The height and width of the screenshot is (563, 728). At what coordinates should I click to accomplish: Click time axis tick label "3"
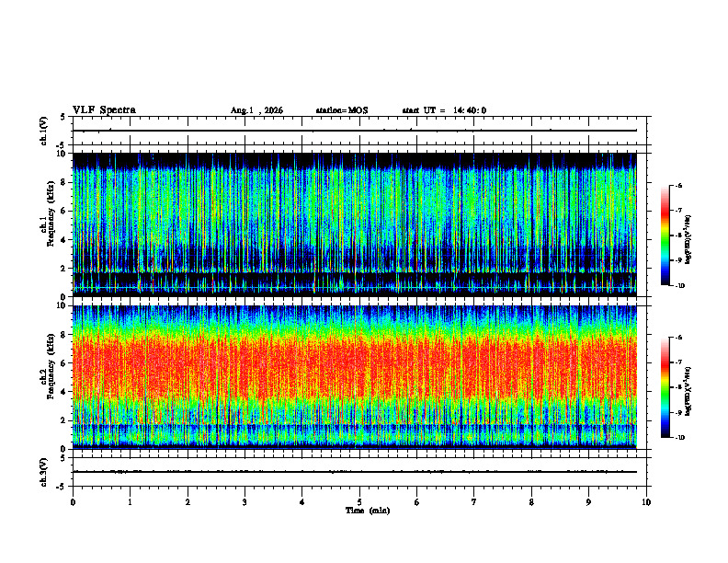coord(245,502)
